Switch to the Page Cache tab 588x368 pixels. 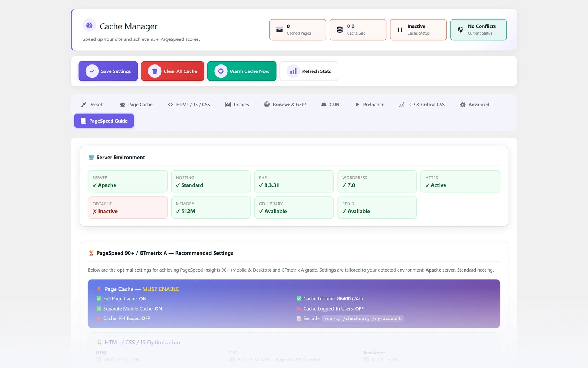(136, 105)
